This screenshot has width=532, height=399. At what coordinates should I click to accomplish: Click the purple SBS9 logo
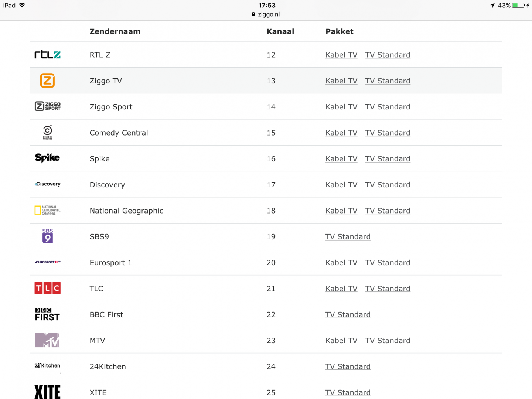[x=47, y=236]
